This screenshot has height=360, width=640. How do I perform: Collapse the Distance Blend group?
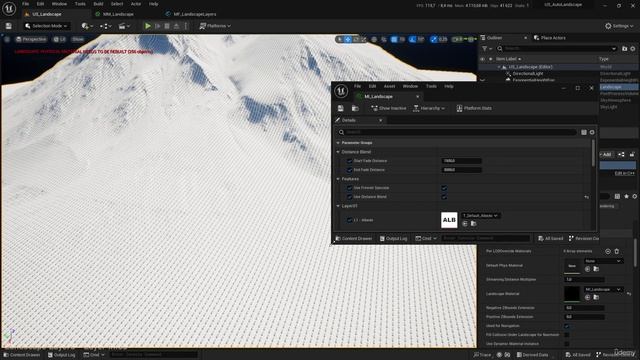pyautogui.click(x=338, y=152)
